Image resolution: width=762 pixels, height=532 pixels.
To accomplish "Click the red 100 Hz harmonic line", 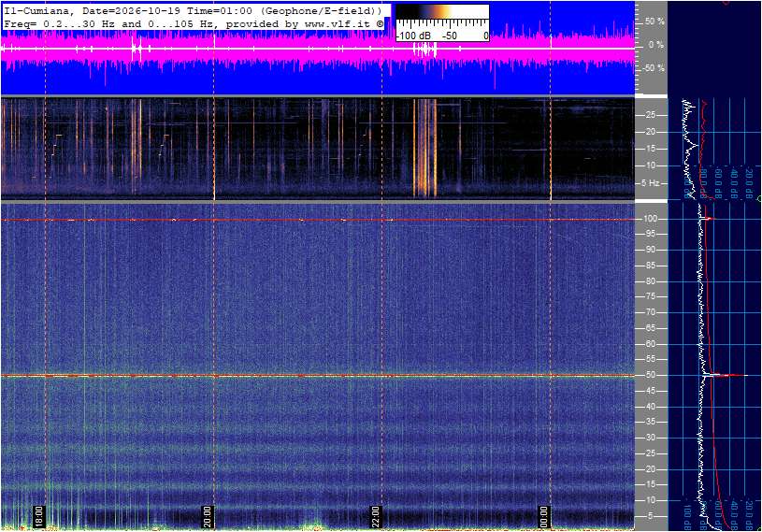I will pos(317,220).
